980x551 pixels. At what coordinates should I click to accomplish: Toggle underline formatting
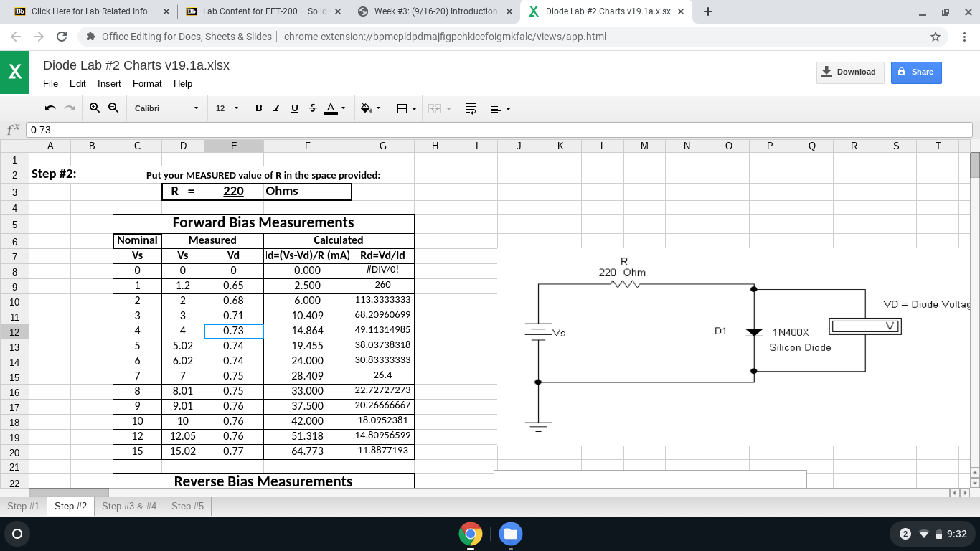pyautogui.click(x=295, y=108)
